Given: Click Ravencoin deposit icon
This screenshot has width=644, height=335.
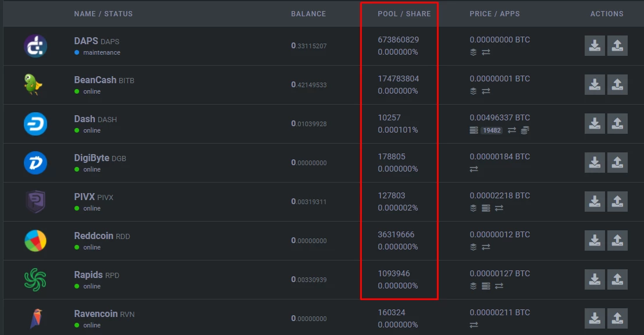Looking at the screenshot, I should point(595,319).
